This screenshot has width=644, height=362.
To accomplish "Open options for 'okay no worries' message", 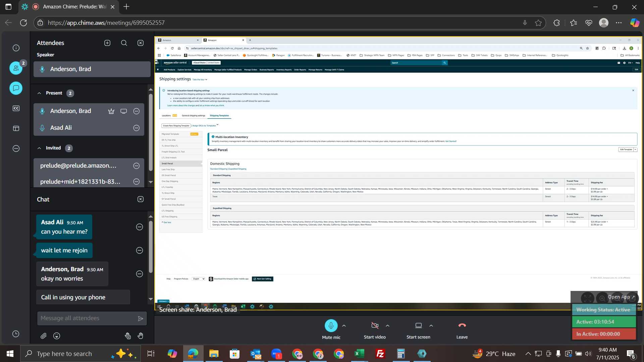I will point(140,274).
